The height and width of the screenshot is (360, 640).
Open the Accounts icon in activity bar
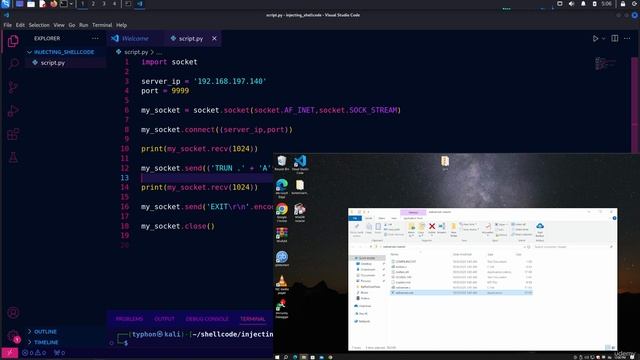pyautogui.click(x=13, y=313)
